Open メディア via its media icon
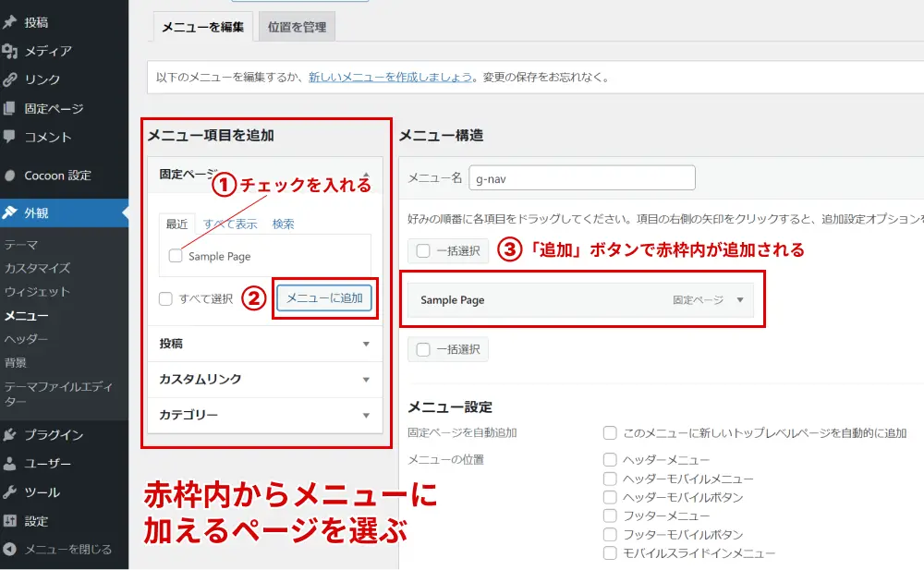The image size is (924, 570). click(x=9, y=51)
